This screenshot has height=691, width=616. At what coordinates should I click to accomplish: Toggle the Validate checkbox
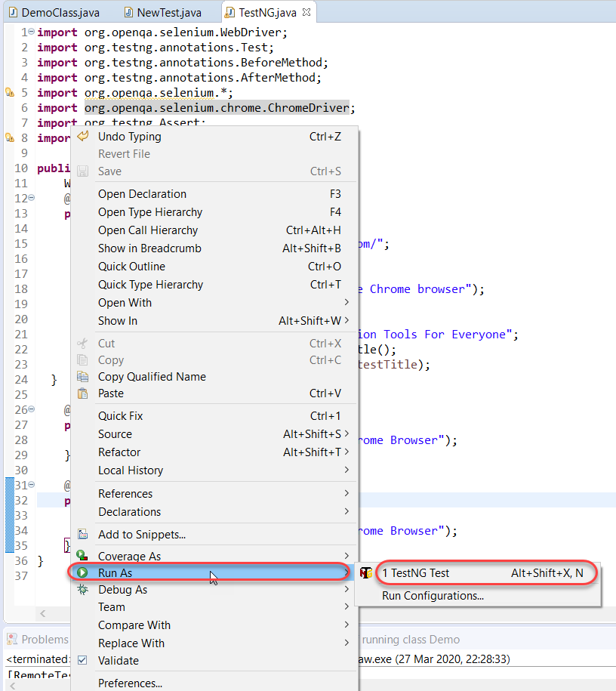point(82,660)
